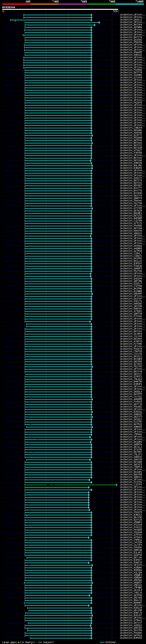Click hit label UniRef100_P50566

pyautogui.click(x=131, y=226)
